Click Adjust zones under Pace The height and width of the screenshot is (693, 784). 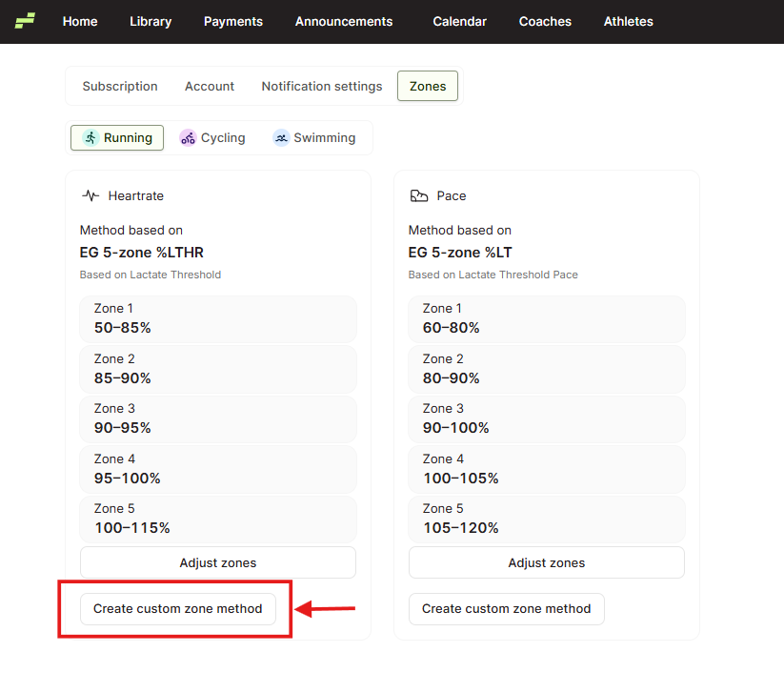tap(547, 562)
